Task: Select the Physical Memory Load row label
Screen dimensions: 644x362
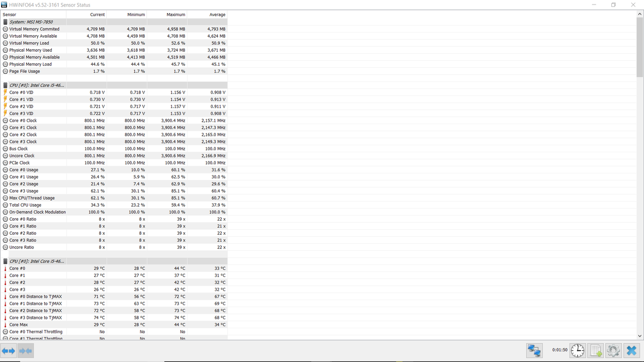Action: coord(30,64)
